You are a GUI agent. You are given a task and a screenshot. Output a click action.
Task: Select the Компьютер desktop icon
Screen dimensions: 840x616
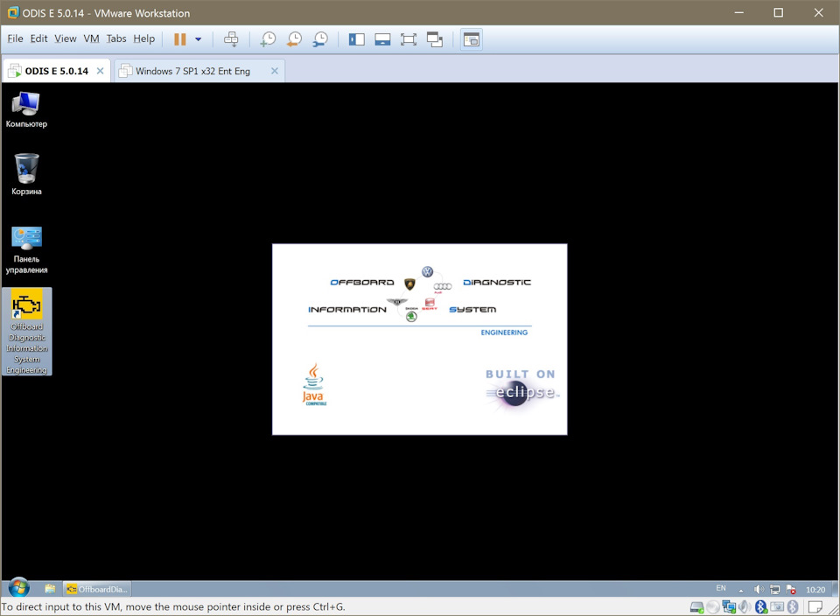(x=26, y=109)
